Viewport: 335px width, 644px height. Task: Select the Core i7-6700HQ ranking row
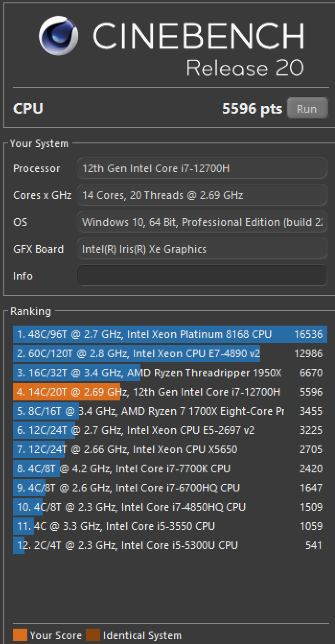point(170,488)
